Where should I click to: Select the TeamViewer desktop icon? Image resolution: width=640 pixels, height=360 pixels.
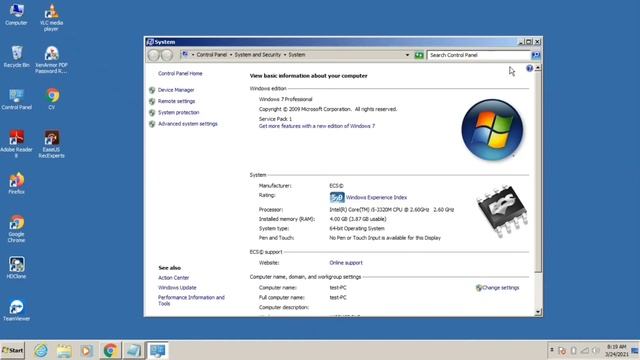click(16, 310)
